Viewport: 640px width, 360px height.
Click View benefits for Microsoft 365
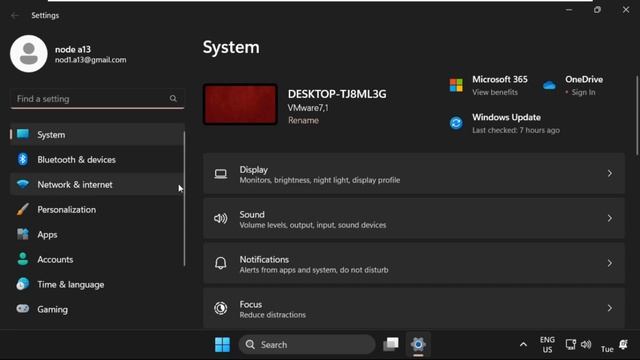point(495,92)
